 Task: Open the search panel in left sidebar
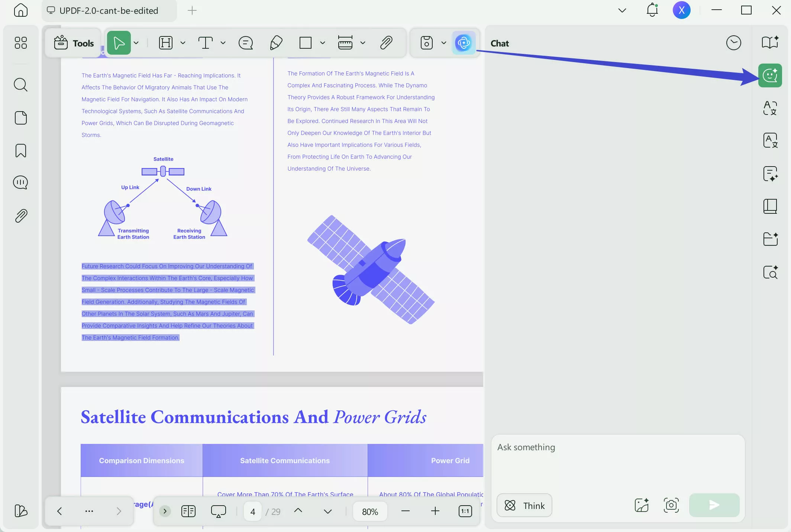pyautogui.click(x=21, y=85)
